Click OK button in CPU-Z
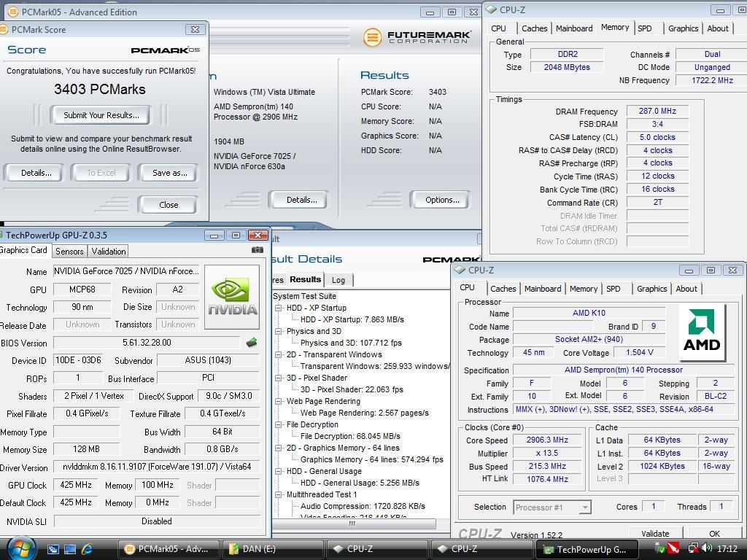The width and height of the screenshot is (747, 560). coord(714,533)
